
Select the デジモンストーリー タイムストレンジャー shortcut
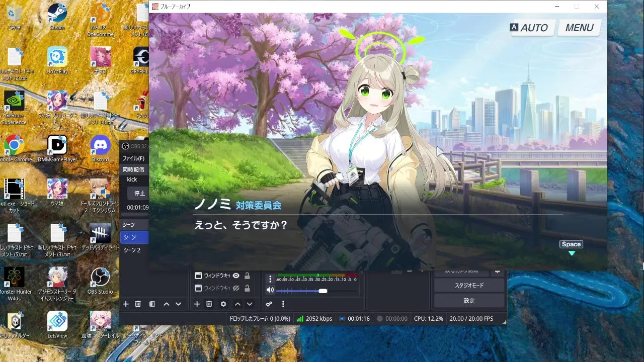[x=57, y=284]
